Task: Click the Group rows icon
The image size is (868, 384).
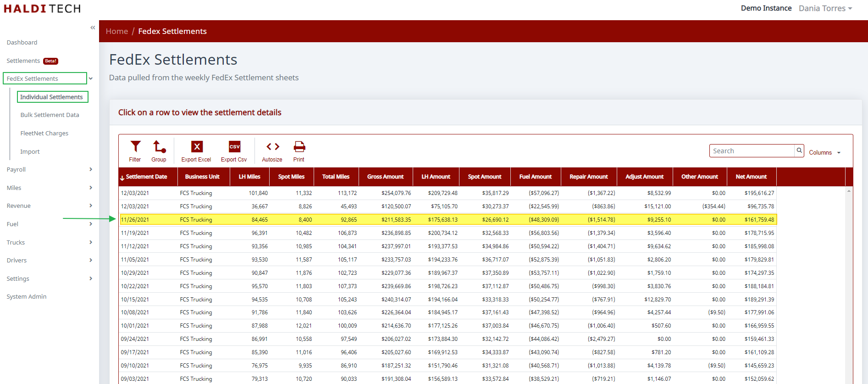Action: pos(159,151)
